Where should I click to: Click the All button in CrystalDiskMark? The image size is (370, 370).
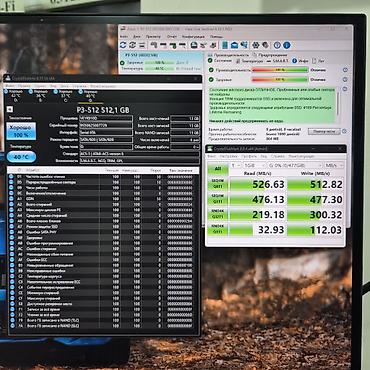[218, 168]
